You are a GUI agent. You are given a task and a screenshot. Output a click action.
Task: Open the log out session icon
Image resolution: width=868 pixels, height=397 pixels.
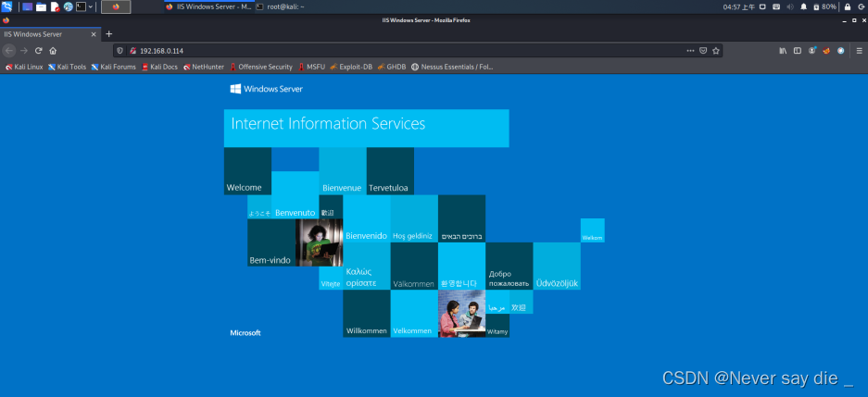click(861, 6)
